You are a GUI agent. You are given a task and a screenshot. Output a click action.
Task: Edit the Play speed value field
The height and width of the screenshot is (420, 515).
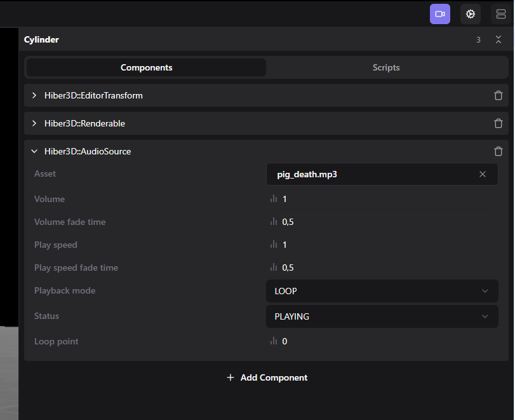[x=284, y=245]
